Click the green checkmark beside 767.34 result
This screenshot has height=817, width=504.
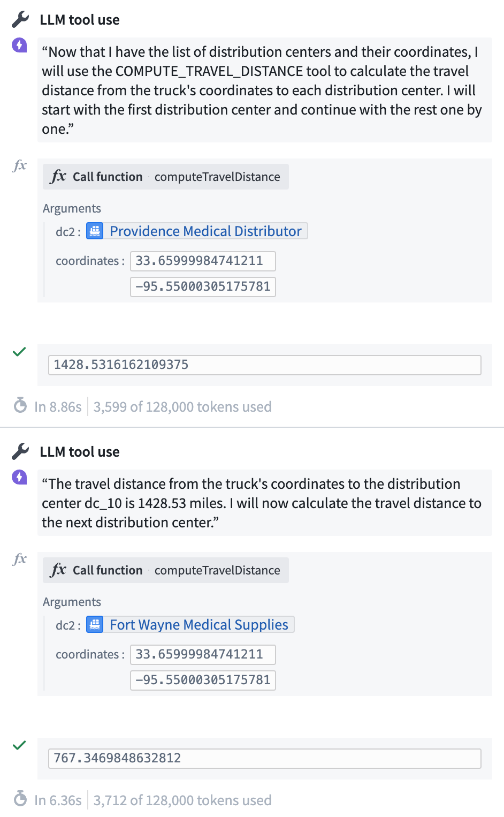coord(19,745)
